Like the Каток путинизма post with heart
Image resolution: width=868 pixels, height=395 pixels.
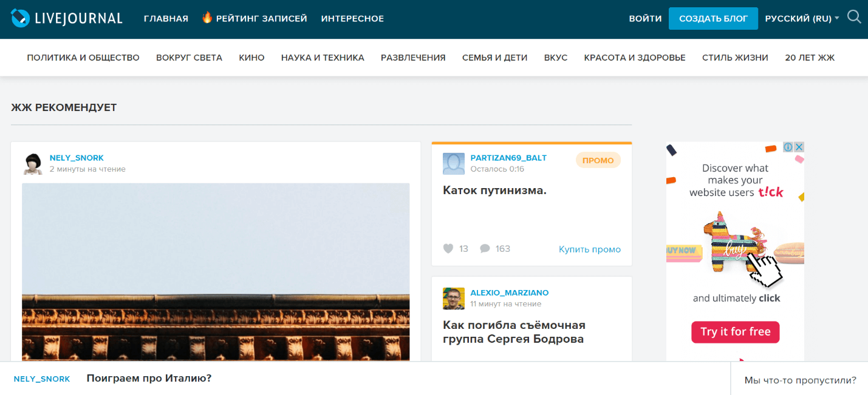click(x=448, y=249)
